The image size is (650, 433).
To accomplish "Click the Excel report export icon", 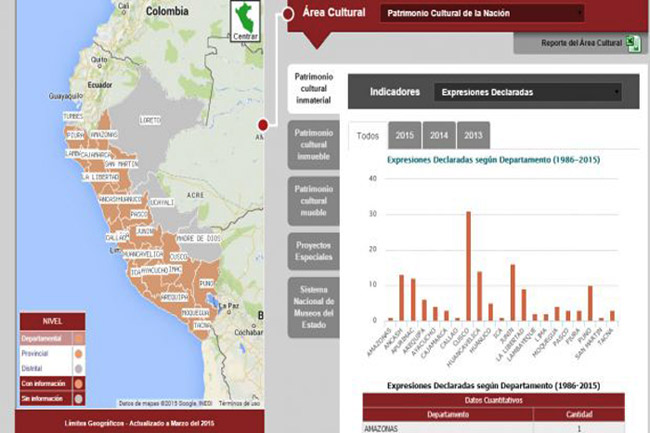I will 633,43.
